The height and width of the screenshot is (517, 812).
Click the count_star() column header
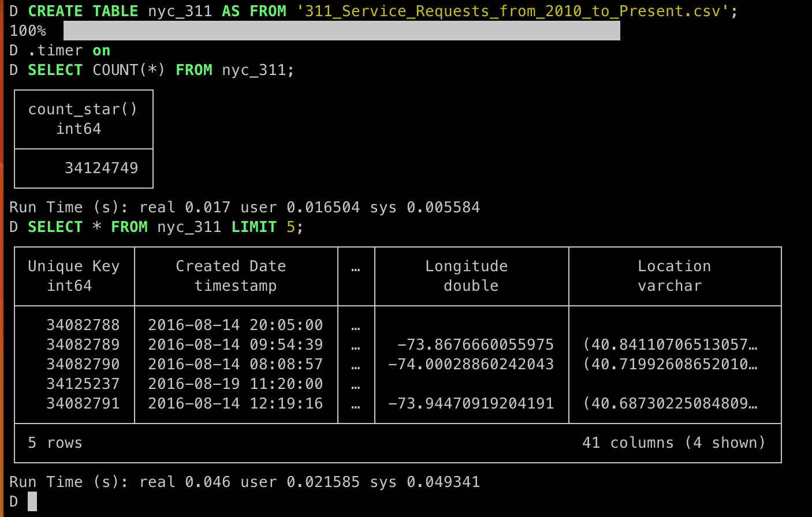tap(83, 110)
